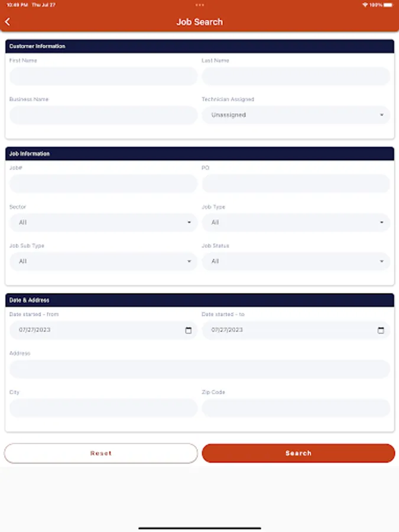Viewport: 399px width, 532px height.
Task: Focus the Address input field
Action: coord(199,369)
